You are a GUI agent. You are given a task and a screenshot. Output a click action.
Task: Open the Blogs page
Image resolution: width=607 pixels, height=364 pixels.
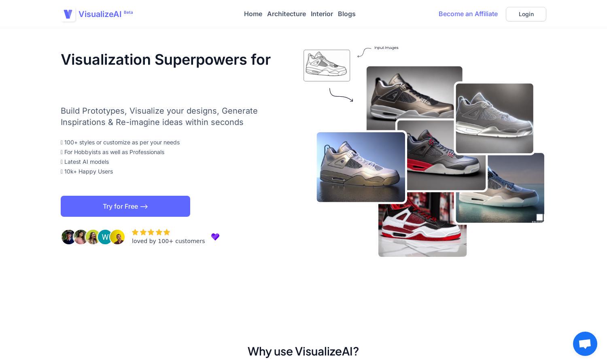click(347, 14)
